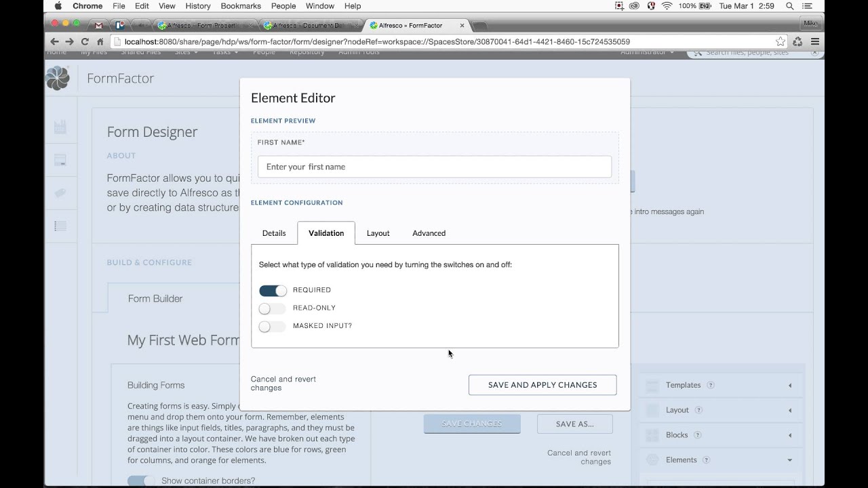Bookmark page with star icon
The image size is (868, 488).
tap(781, 41)
